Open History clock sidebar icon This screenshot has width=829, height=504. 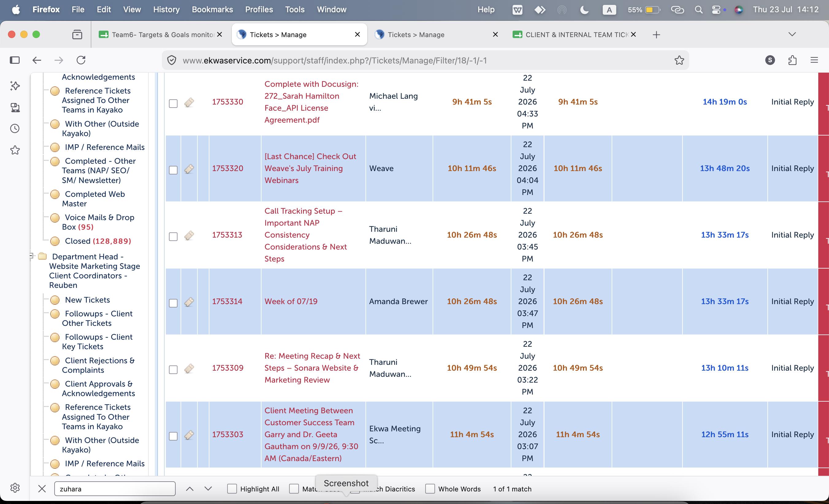(15, 128)
